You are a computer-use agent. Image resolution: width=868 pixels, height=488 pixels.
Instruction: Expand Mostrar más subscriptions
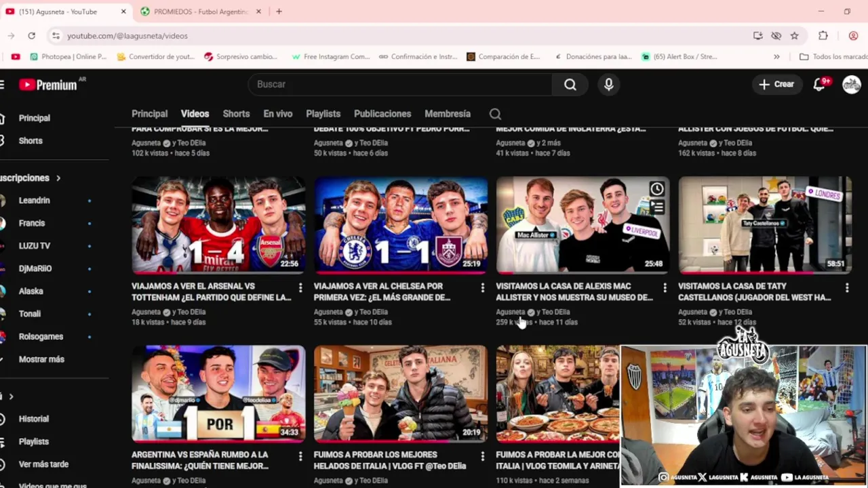click(41, 359)
